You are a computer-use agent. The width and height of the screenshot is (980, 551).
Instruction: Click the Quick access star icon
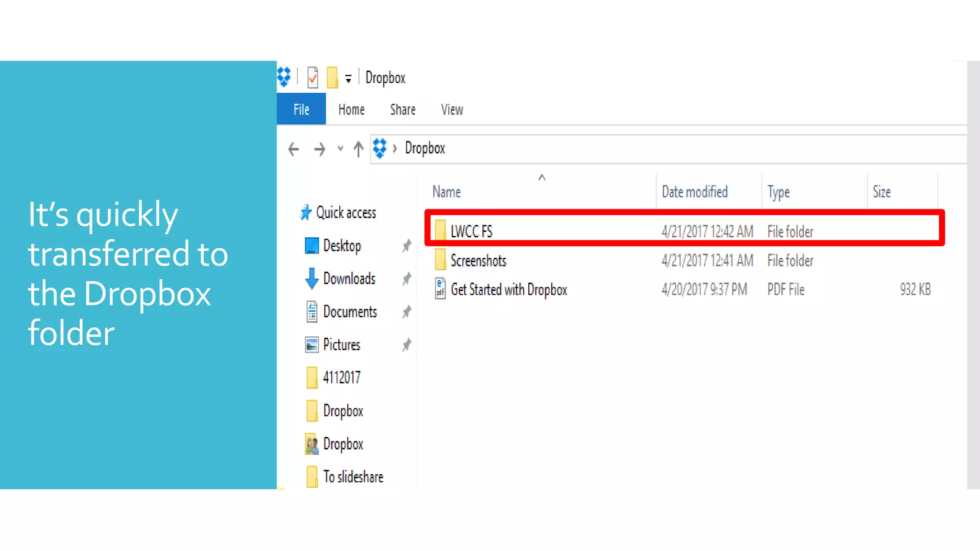(x=305, y=212)
